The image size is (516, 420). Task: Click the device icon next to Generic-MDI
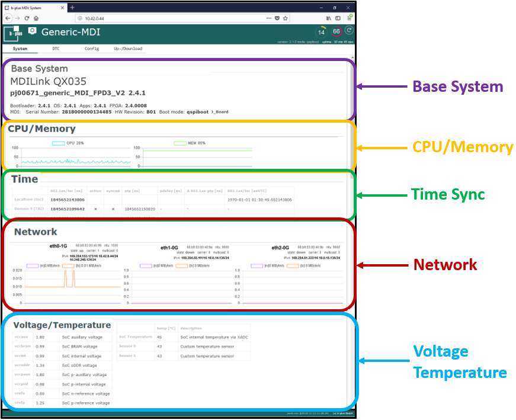click(32, 31)
